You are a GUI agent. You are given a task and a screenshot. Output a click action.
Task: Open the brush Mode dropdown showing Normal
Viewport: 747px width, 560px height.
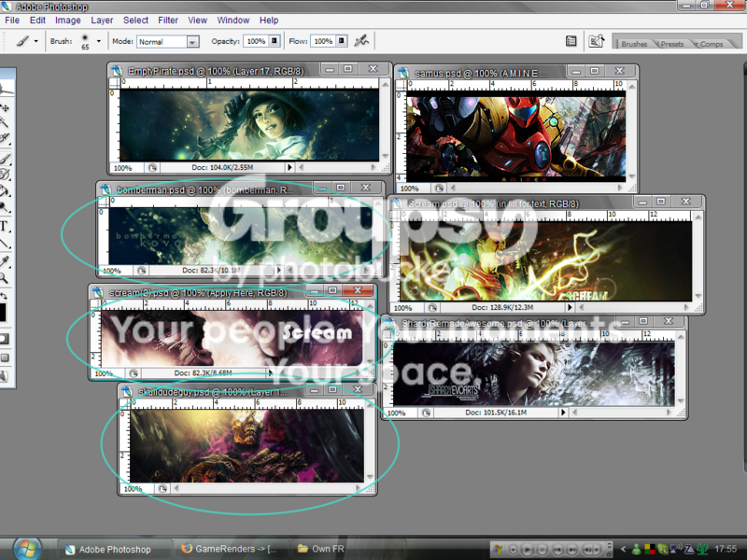point(168,42)
